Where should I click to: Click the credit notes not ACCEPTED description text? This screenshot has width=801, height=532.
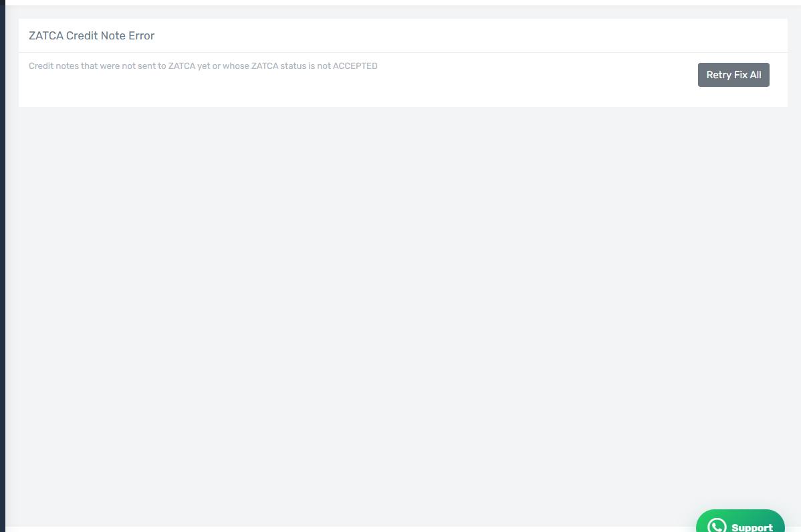tap(203, 66)
